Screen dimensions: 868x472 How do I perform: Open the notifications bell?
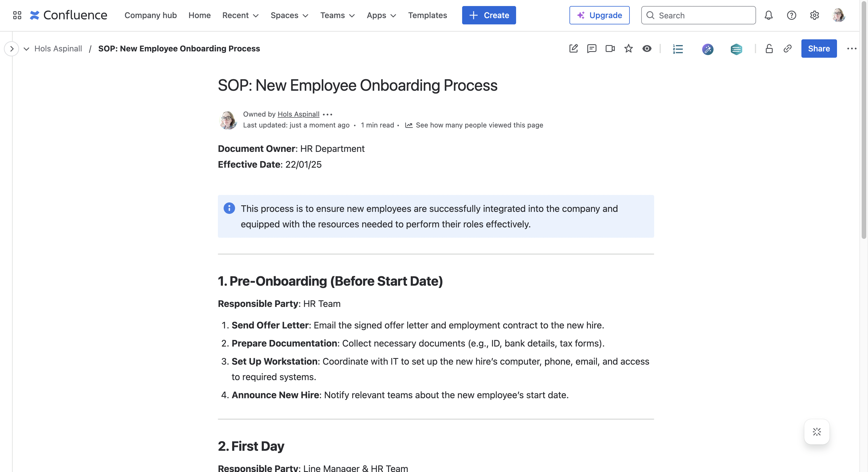tap(769, 15)
